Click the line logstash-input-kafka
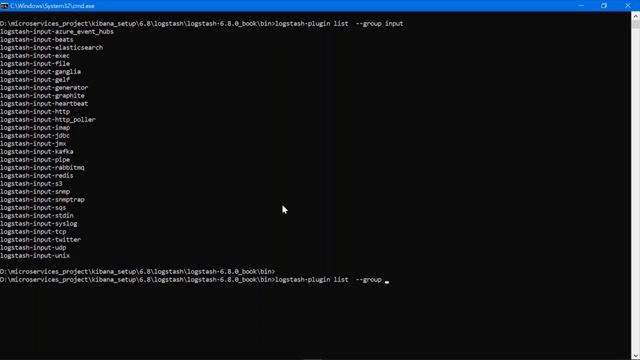 (x=37, y=152)
